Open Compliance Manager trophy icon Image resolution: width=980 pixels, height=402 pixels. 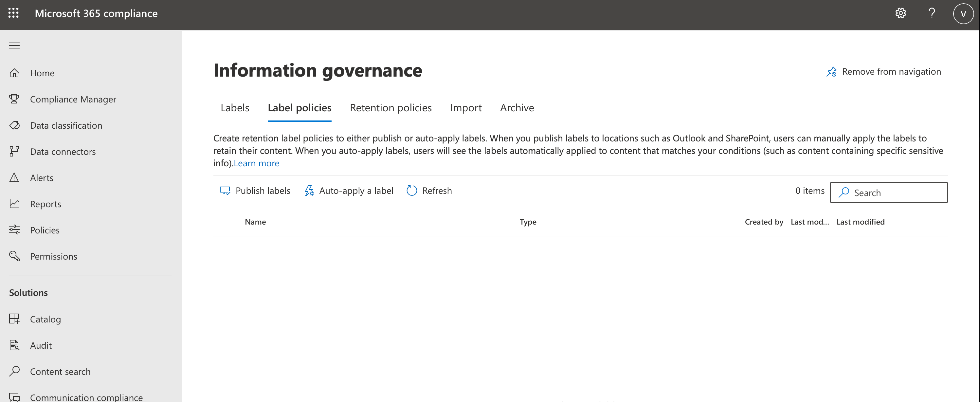pyautogui.click(x=14, y=99)
